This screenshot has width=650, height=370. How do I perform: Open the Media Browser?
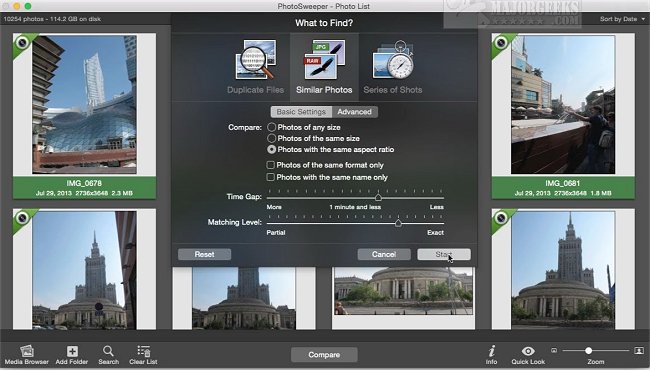click(x=27, y=351)
